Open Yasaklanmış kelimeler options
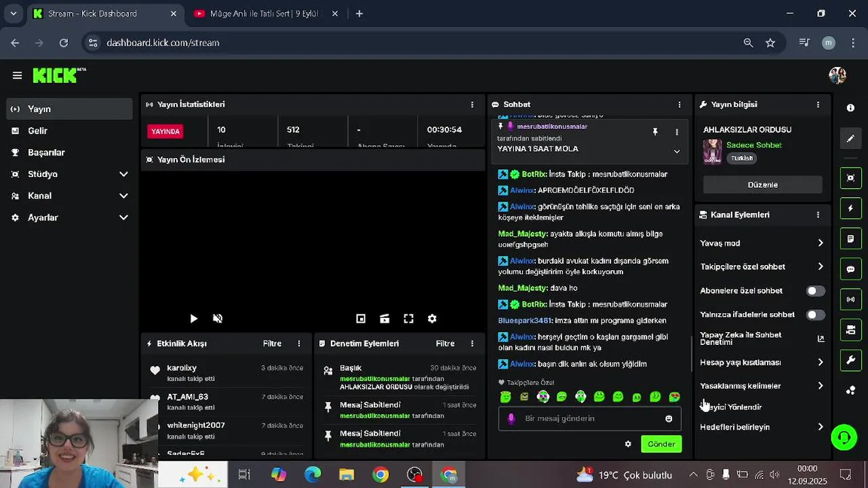 pos(821,386)
